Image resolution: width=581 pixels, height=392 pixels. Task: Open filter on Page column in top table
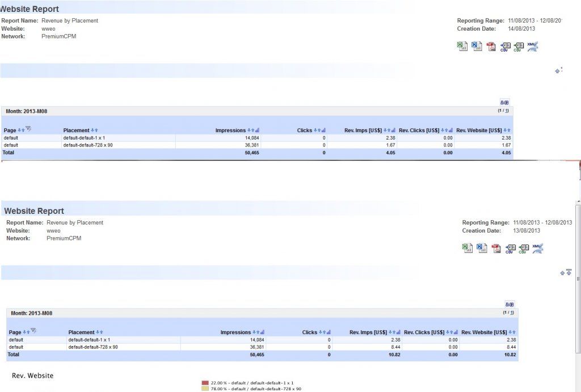pyautogui.click(x=28, y=129)
